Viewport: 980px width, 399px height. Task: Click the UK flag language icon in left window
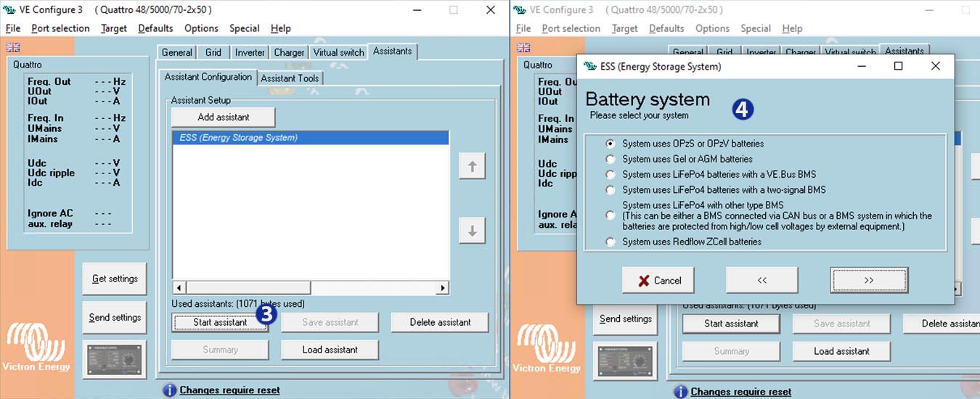[13, 47]
